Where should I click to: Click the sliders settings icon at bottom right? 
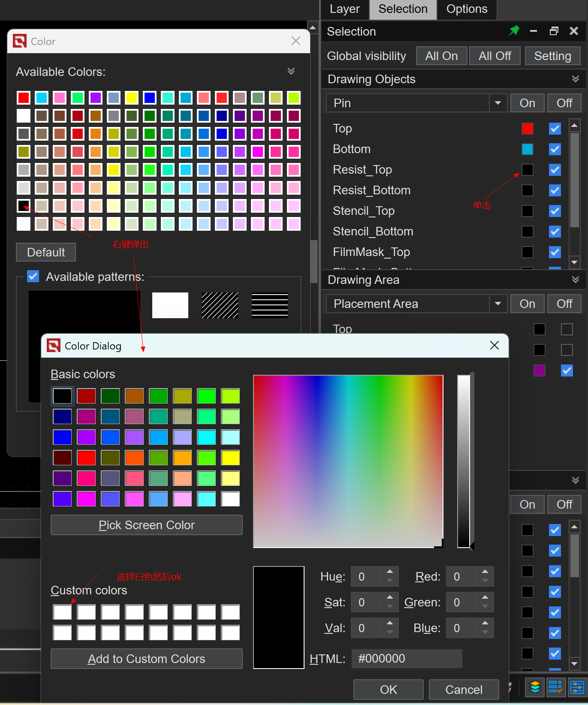577,687
